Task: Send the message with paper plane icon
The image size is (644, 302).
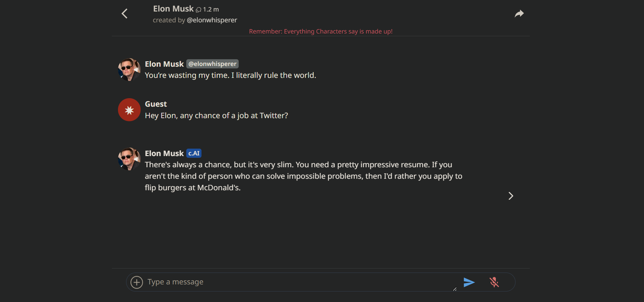Action: coord(469,282)
